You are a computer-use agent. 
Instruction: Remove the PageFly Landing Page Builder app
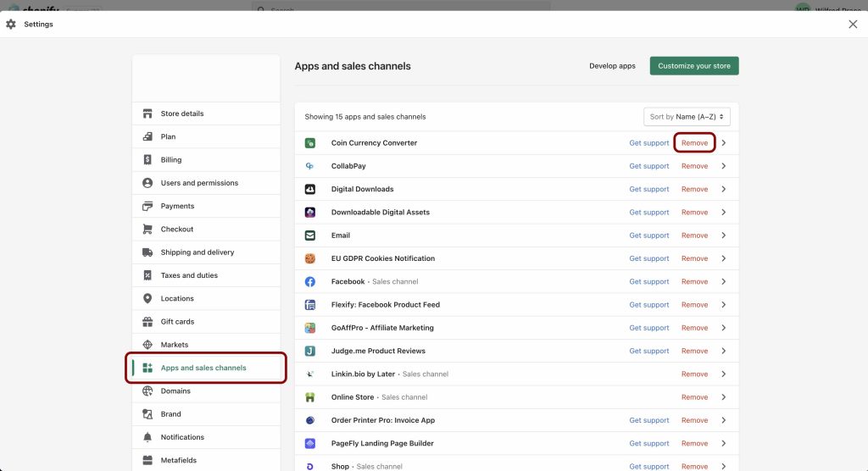click(695, 443)
